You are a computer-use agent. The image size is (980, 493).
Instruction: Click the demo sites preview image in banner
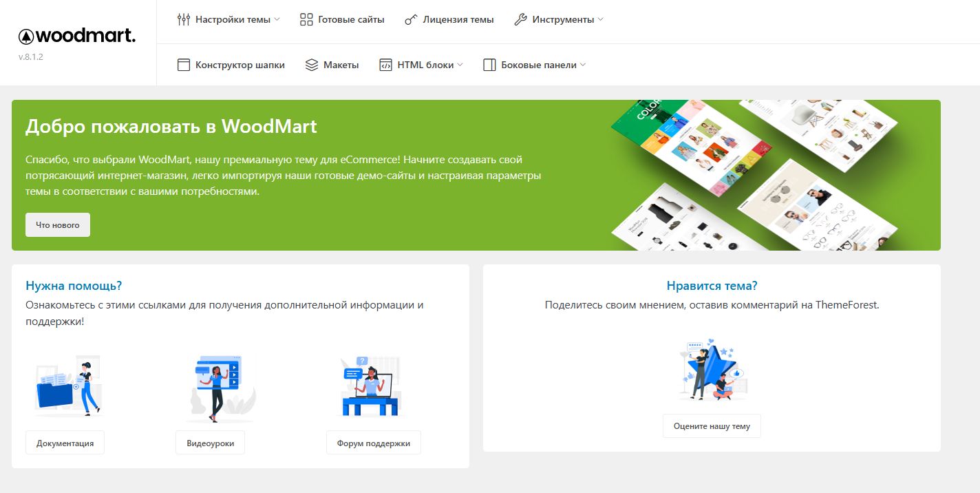(755, 175)
